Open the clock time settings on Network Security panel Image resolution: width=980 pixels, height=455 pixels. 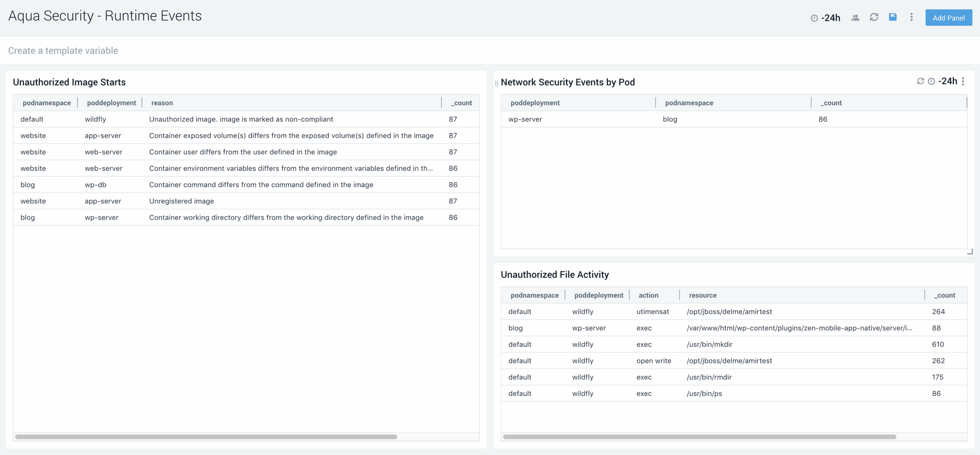tap(931, 81)
